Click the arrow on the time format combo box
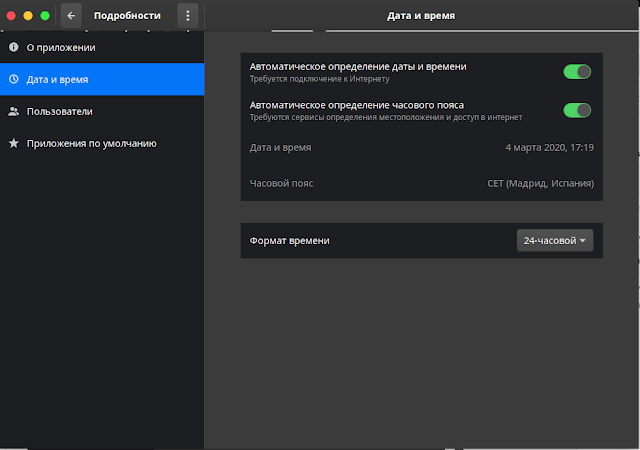Screen dimensions: 640x450 (x=583, y=241)
